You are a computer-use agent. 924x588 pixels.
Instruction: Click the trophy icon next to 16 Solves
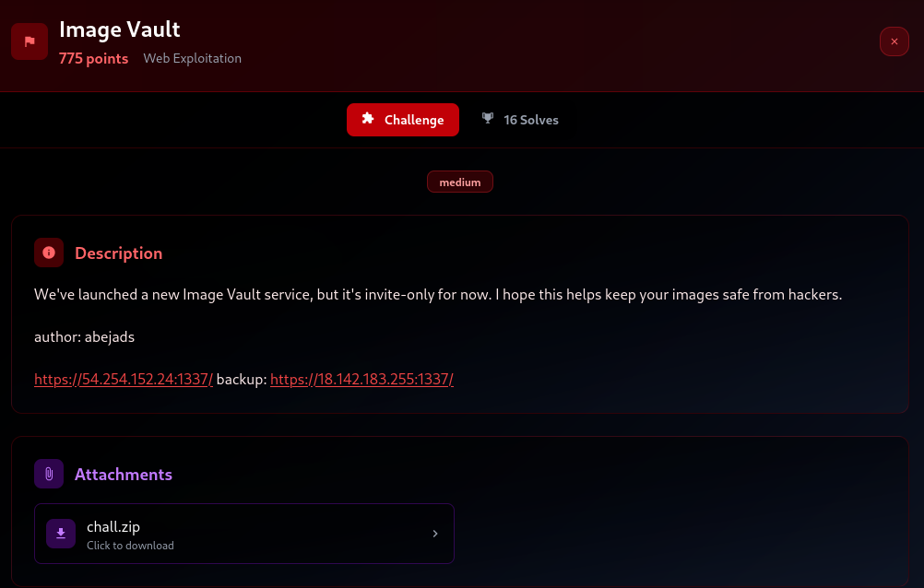coord(488,119)
